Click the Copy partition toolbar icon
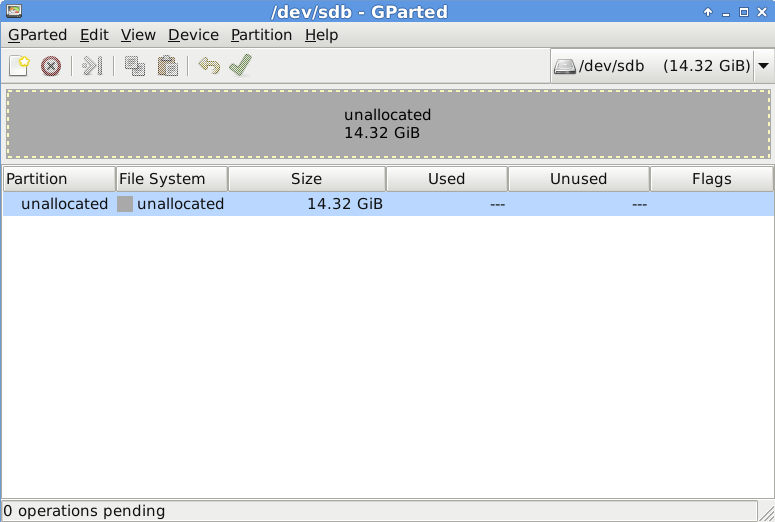The height and width of the screenshot is (522, 775). click(135, 66)
